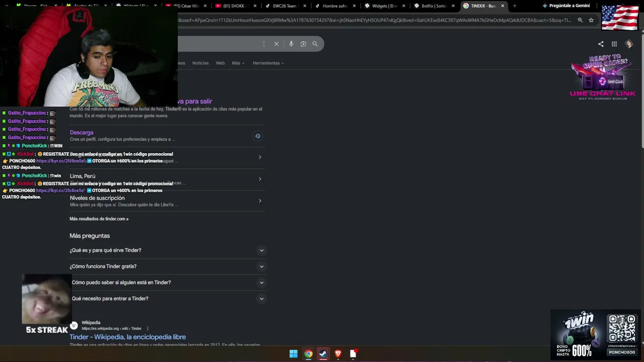Viewport: 644px width, 362px height.
Task: Close the EWC26 Team tab
Action: point(305,6)
